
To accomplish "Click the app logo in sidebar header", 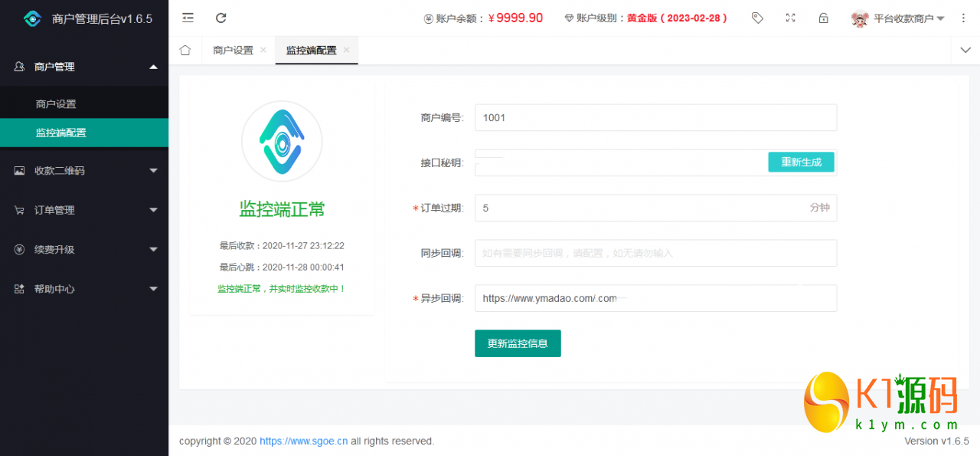I will click(32, 18).
